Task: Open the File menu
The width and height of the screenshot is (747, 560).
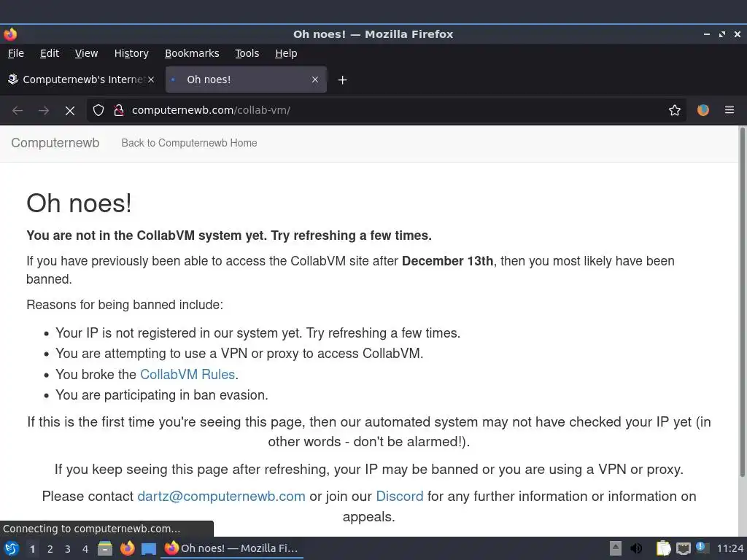Action: 16,53
